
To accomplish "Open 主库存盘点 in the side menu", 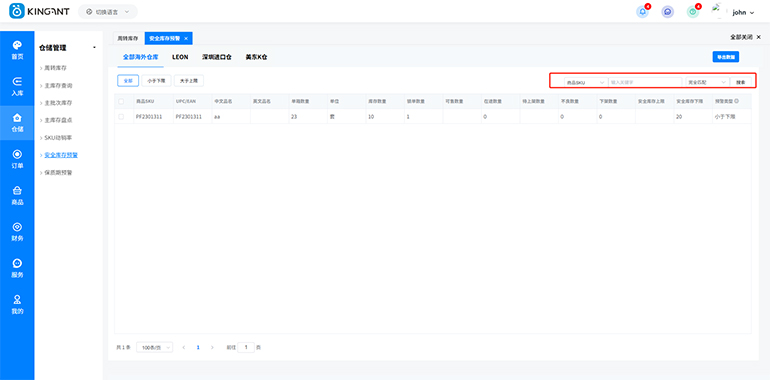I will tap(58, 120).
